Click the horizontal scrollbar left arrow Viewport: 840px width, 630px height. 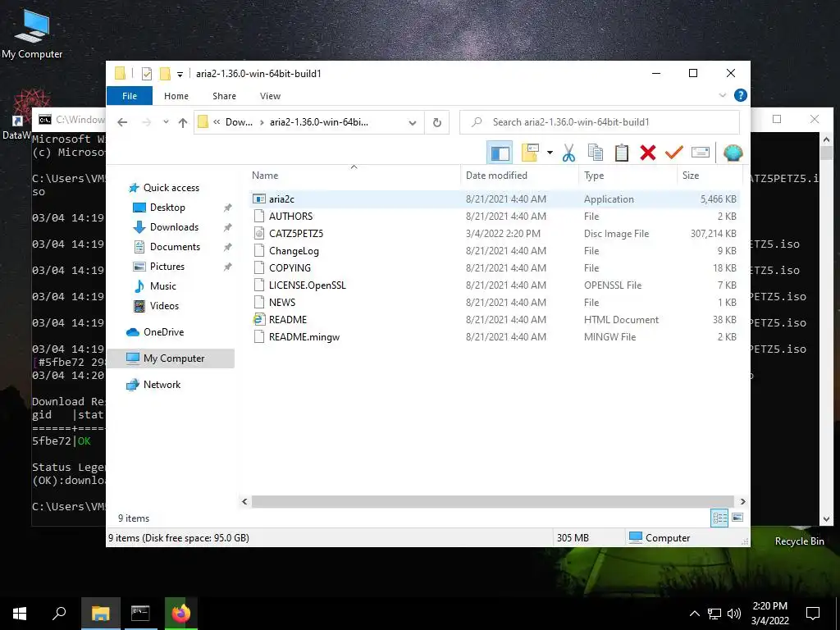(x=244, y=501)
